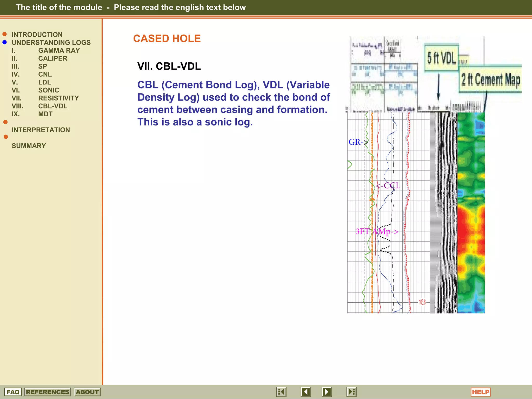Go to the first slide

281,392
